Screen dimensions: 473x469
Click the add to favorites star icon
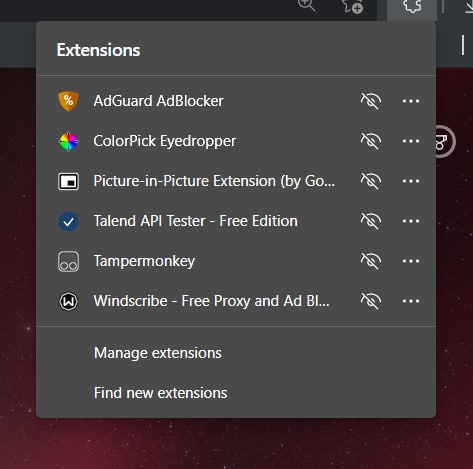point(353,6)
